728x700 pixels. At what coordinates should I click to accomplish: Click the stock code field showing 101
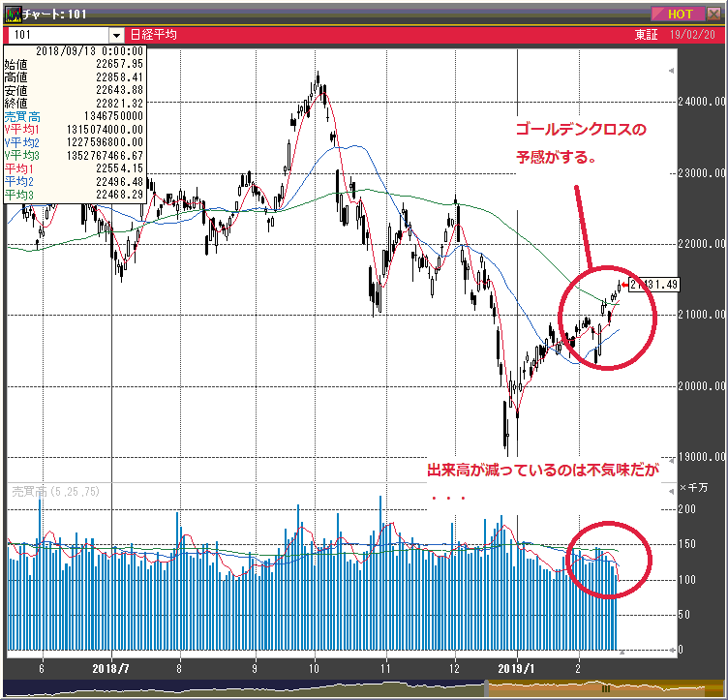[x=58, y=35]
